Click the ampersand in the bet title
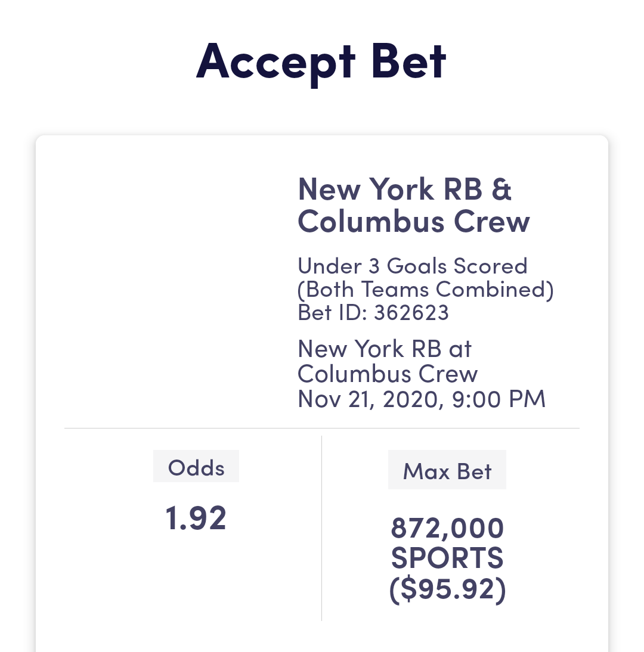Viewport: 644px width, 652px height. click(502, 189)
